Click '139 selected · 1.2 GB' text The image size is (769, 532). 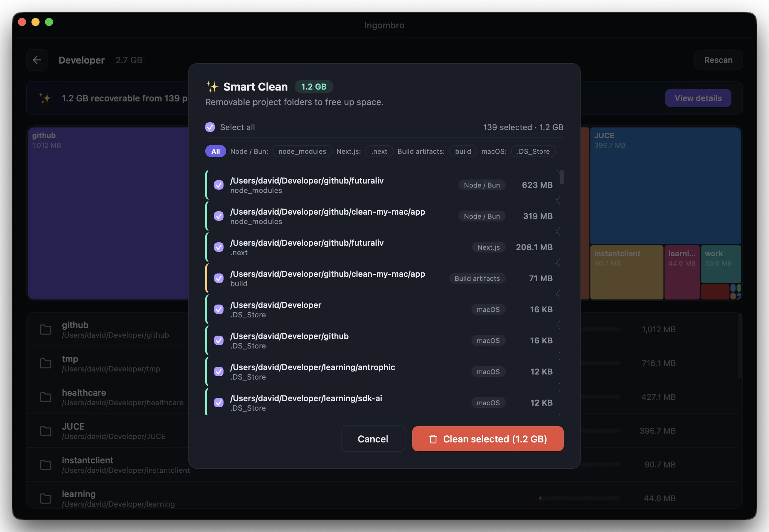point(523,127)
